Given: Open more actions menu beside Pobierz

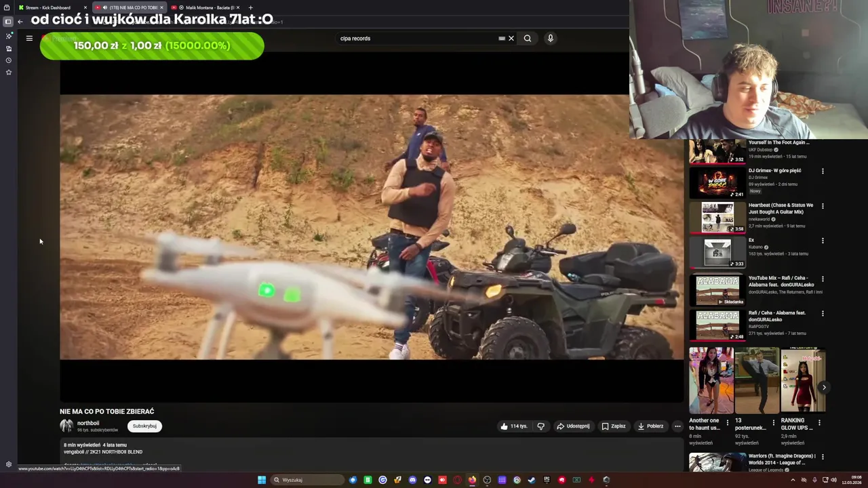Looking at the screenshot, I should click(677, 426).
